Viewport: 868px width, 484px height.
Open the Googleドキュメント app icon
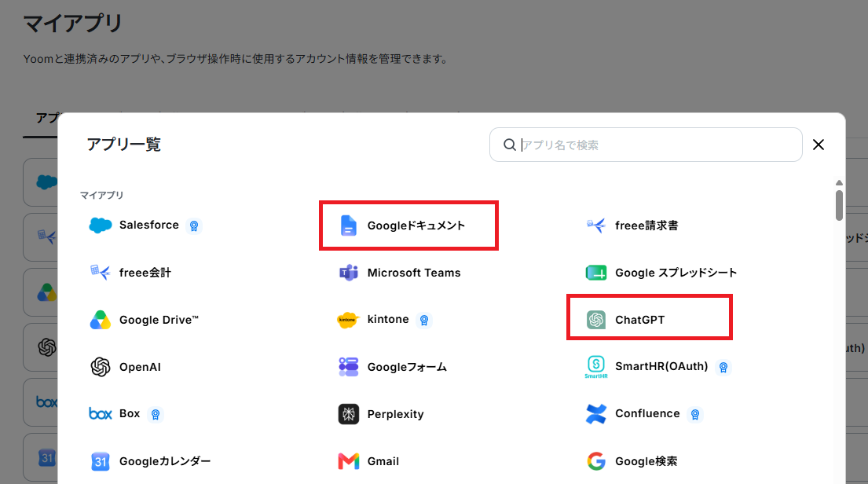348,225
